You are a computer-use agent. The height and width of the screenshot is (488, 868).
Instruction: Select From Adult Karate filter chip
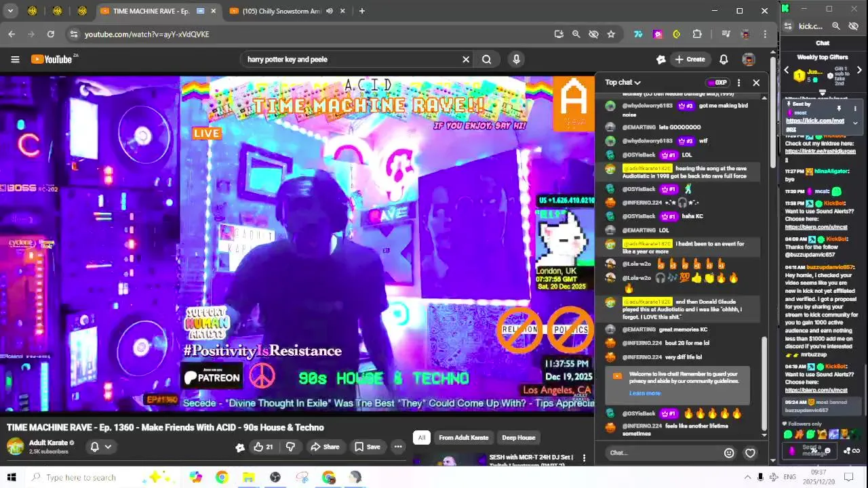coord(463,438)
